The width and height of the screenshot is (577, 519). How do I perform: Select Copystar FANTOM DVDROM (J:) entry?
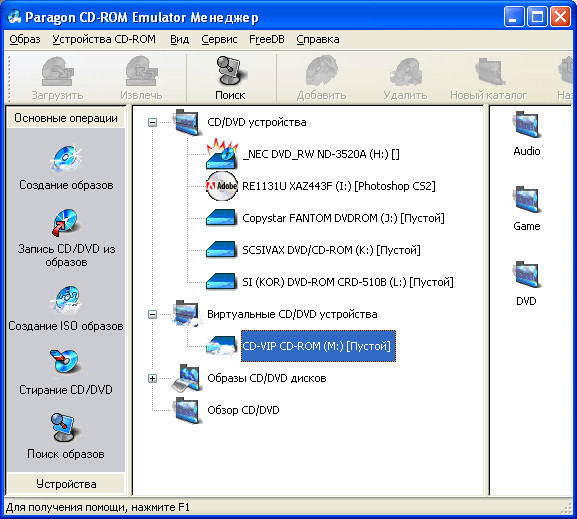pyautogui.click(x=343, y=218)
